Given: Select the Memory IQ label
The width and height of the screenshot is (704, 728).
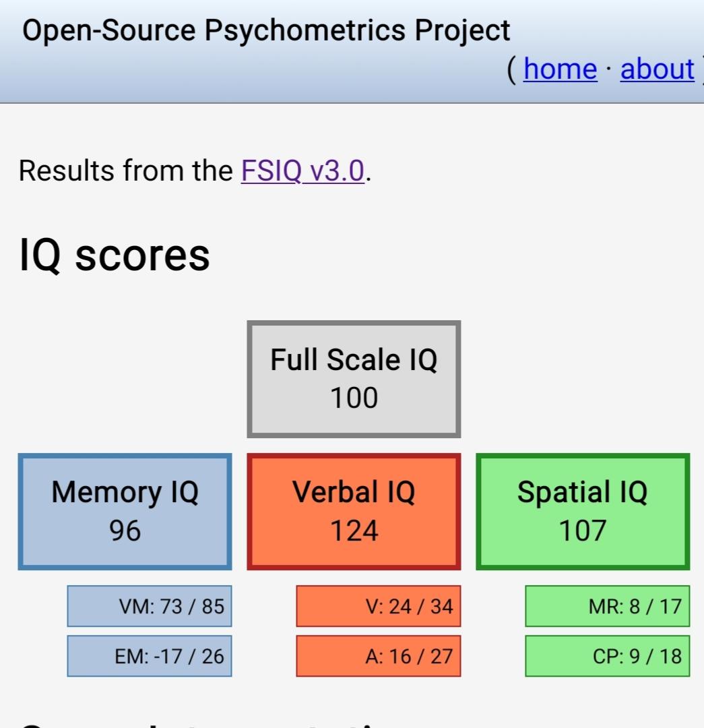Looking at the screenshot, I should pos(125,492).
